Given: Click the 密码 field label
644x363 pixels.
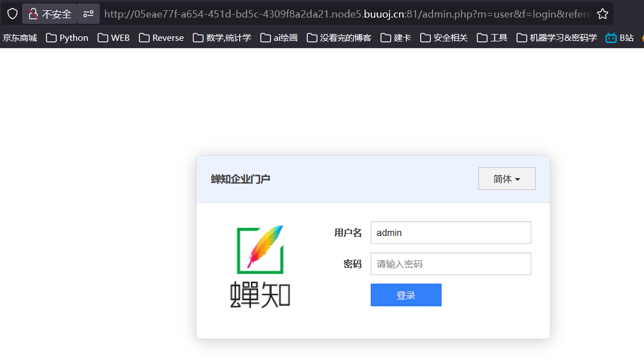Looking at the screenshot, I should pos(353,264).
